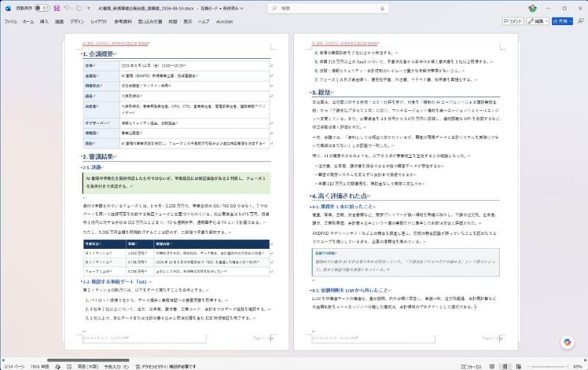588x370 pixels.
Task: Switch to Web Layout view icon
Action: pos(519,366)
